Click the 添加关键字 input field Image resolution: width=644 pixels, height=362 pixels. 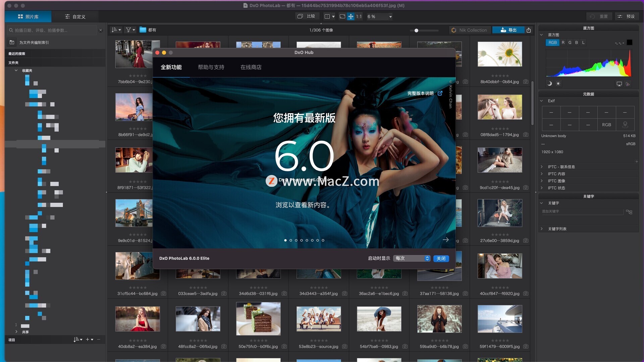(x=582, y=212)
